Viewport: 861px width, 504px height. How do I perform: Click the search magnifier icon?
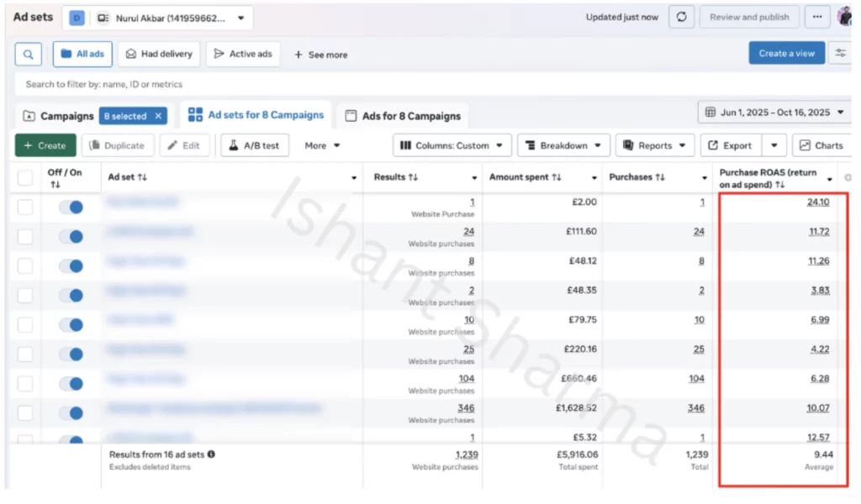[27, 53]
